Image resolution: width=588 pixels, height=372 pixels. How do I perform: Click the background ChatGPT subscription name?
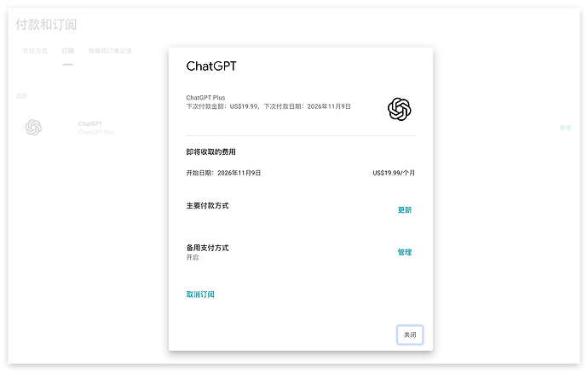point(90,123)
